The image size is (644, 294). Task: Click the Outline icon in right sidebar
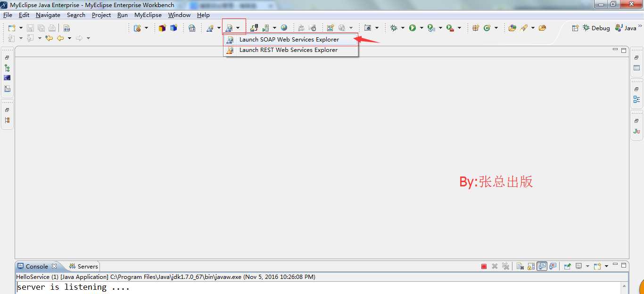[x=636, y=100]
